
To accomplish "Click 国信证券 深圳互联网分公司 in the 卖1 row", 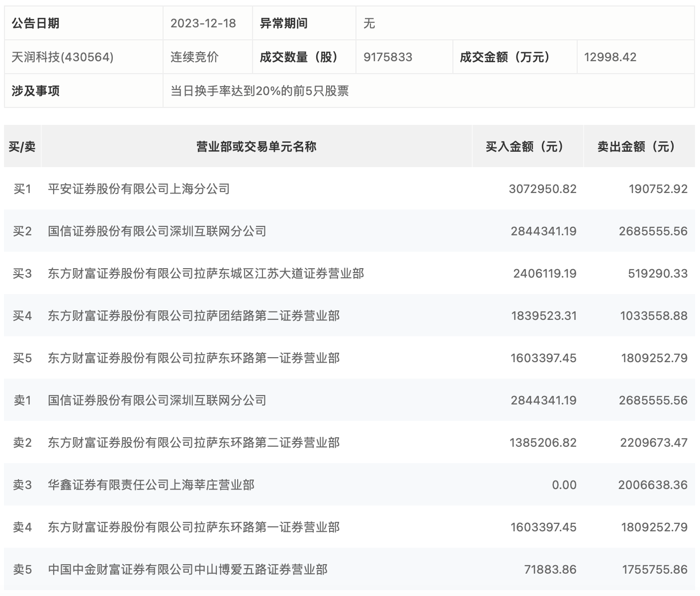I will 157,400.
